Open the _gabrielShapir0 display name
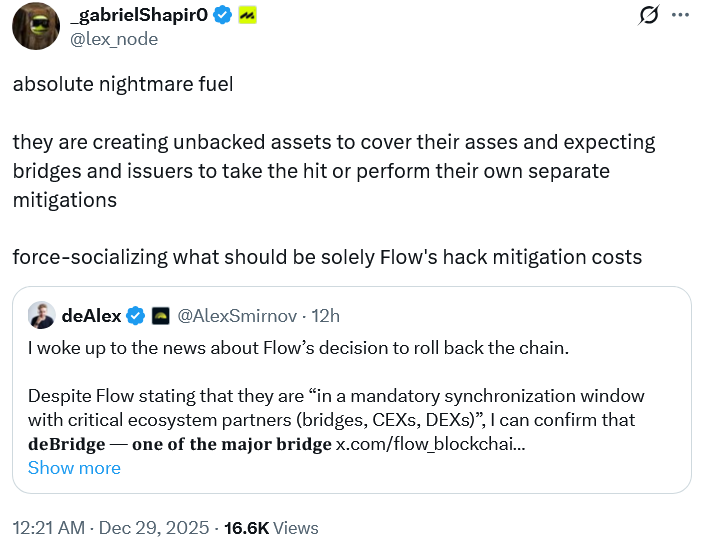The width and height of the screenshot is (703, 543). pos(140,16)
